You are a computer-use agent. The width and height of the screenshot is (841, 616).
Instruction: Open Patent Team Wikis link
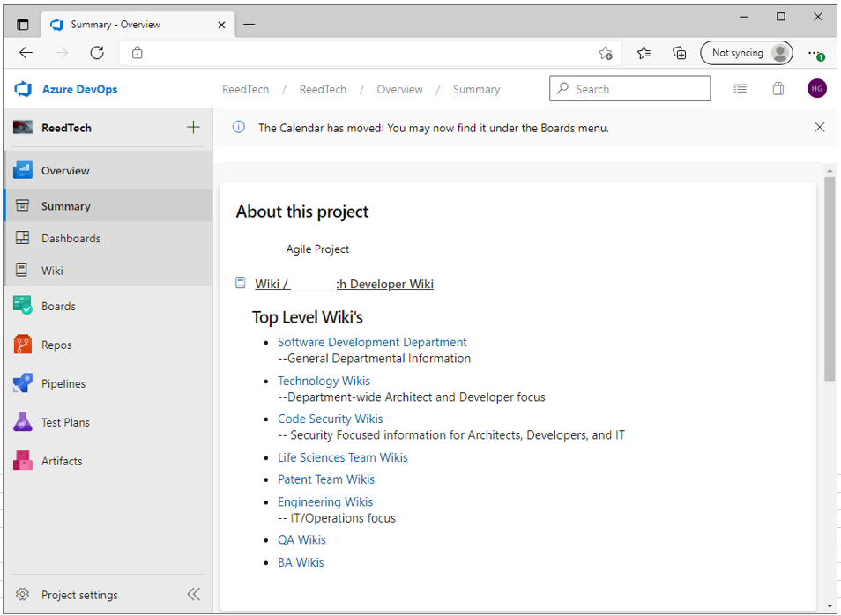(325, 479)
